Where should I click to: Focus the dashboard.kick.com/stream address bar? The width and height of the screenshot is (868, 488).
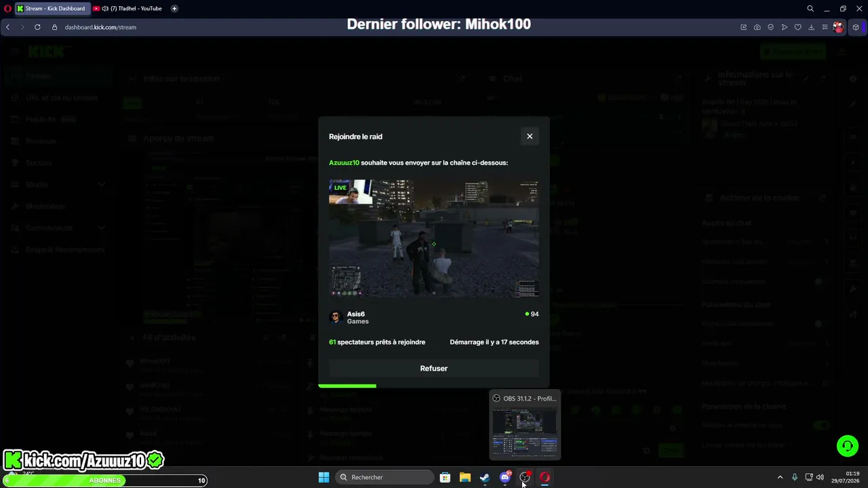coord(100,27)
